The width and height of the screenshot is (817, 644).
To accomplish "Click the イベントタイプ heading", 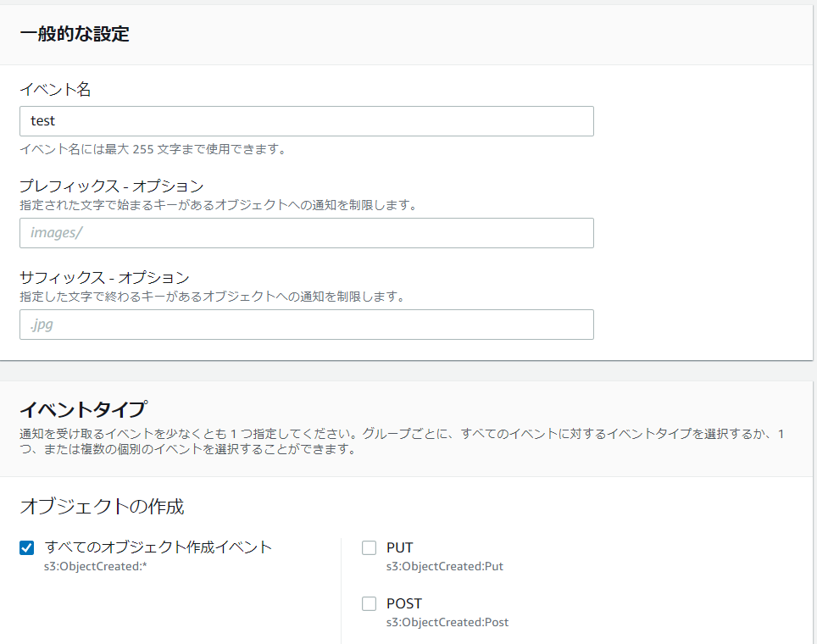I will 83,409.
